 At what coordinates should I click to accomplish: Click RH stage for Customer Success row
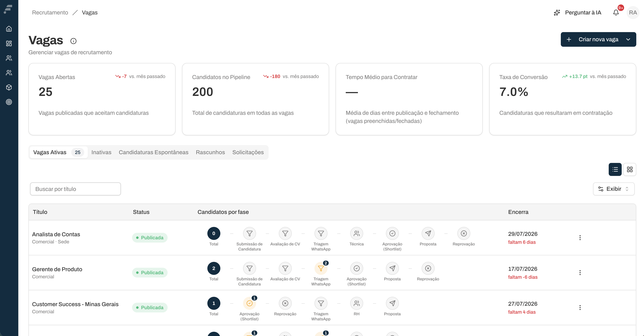(x=357, y=303)
